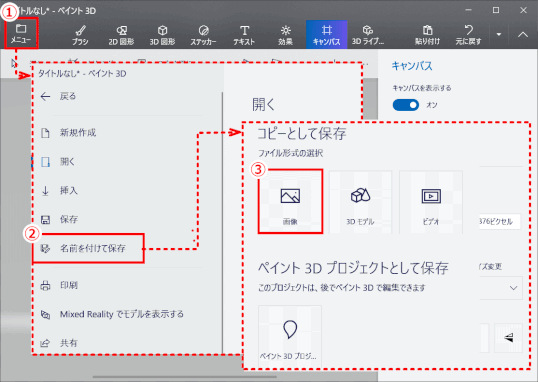538x382 pixels.
Task: Choose 新規作成 in the menu
Action: tap(68, 133)
